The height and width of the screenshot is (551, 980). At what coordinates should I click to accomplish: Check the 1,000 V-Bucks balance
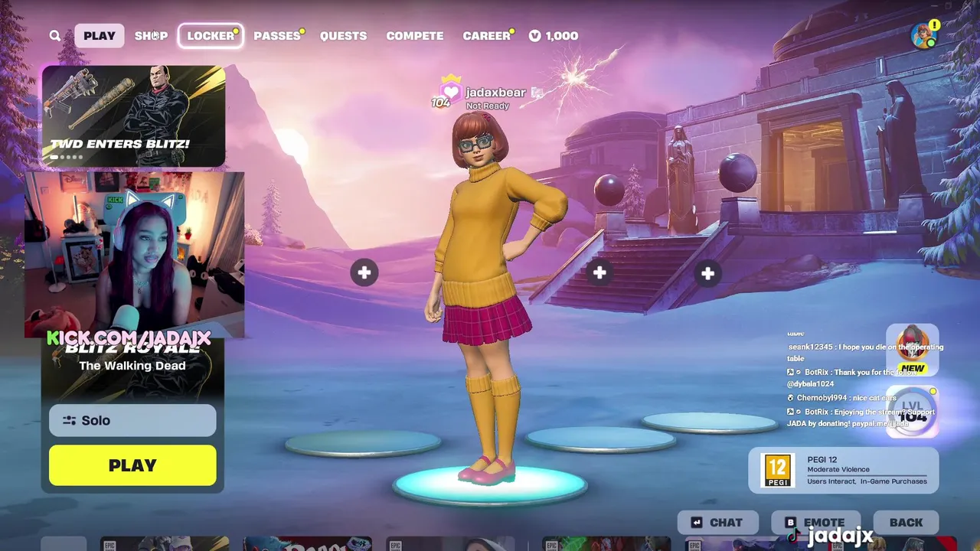pos(554,36)
